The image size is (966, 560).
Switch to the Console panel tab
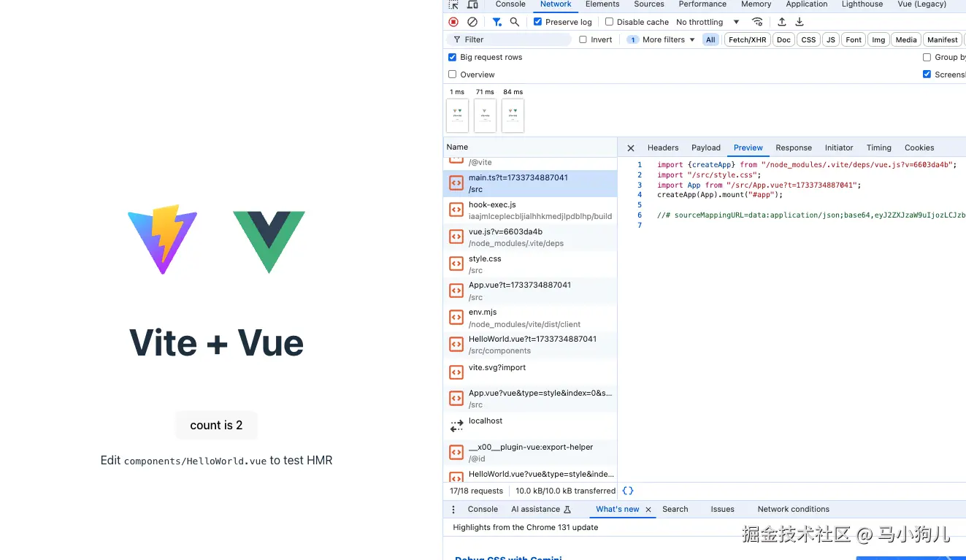coord(510,4)
